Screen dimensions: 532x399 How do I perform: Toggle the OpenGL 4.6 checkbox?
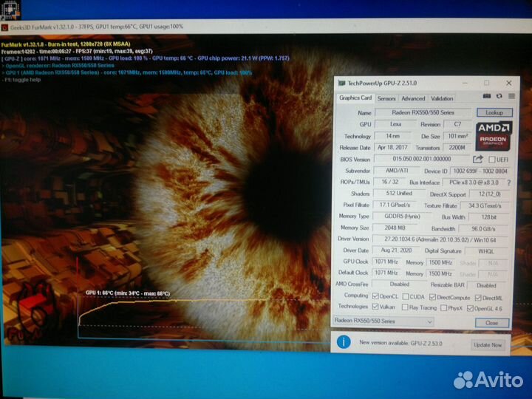click(x=470, y=308)
